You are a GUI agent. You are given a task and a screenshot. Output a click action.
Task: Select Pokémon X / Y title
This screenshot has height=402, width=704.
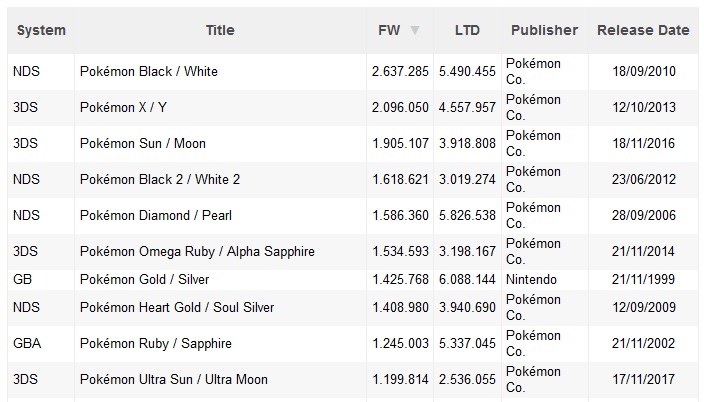[123, 107]
